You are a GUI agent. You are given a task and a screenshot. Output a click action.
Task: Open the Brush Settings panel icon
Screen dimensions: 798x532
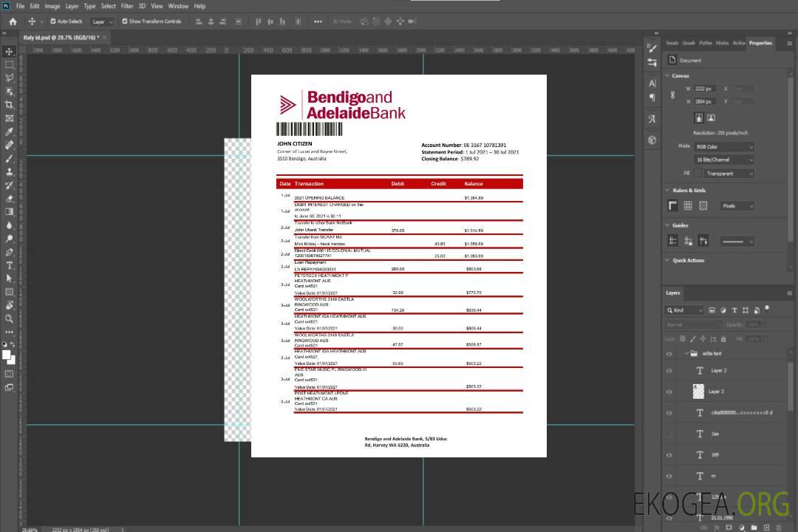click(652, 48)
